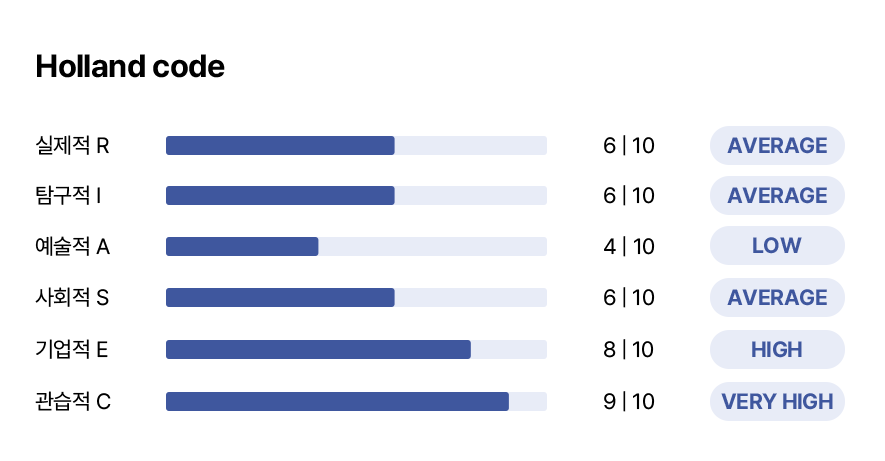Click the 관습적 C label
The image size is (885, 461).
73,402
